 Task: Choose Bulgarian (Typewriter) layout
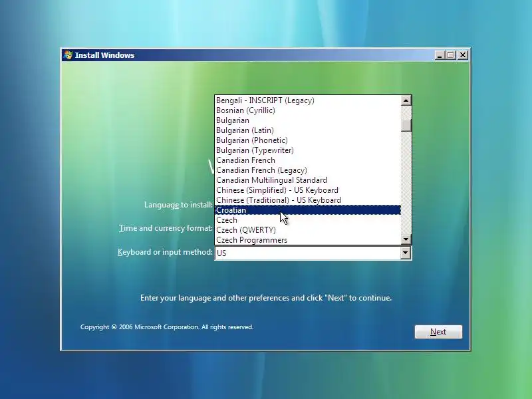[308, 150]
